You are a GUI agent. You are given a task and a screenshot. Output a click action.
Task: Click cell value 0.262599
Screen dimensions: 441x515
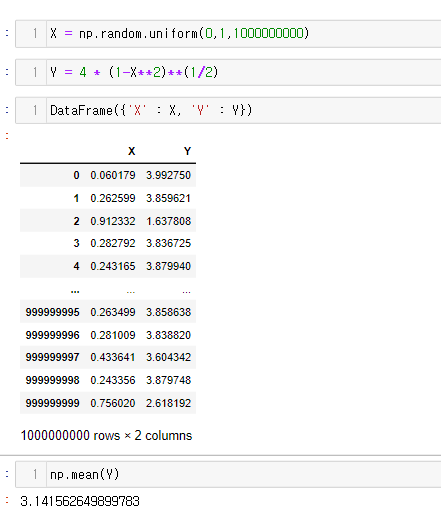tap(113, 198)
